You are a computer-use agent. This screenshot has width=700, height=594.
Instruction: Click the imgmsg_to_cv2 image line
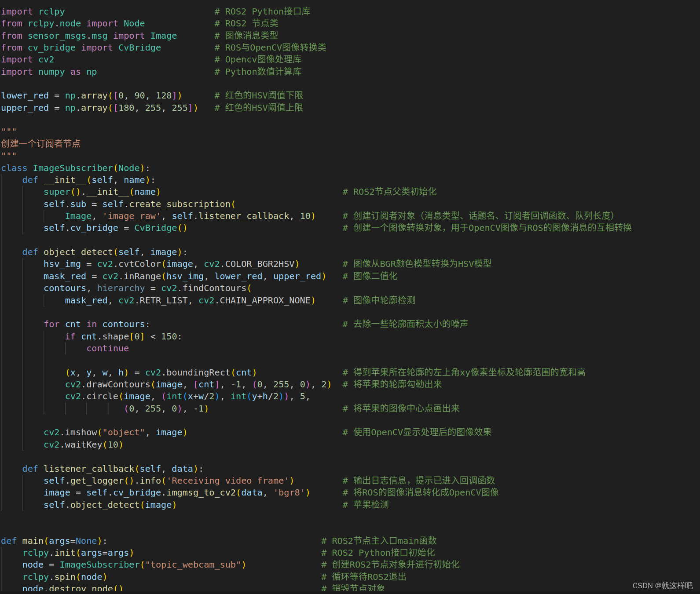177,492
